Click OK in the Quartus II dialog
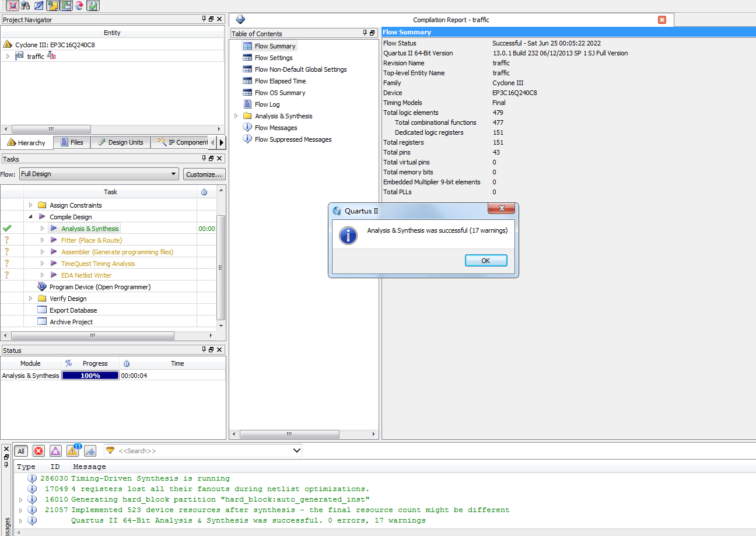The height and width of the screenshot is (536, 756). (x=485, y=261)
